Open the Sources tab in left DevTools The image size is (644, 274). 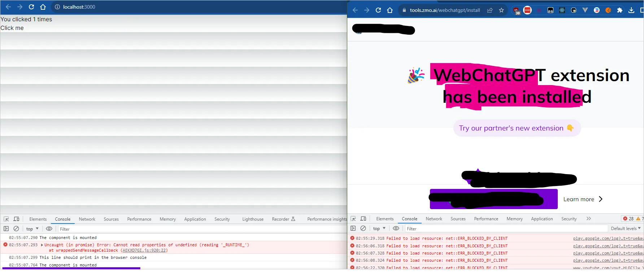pos(111,219)
